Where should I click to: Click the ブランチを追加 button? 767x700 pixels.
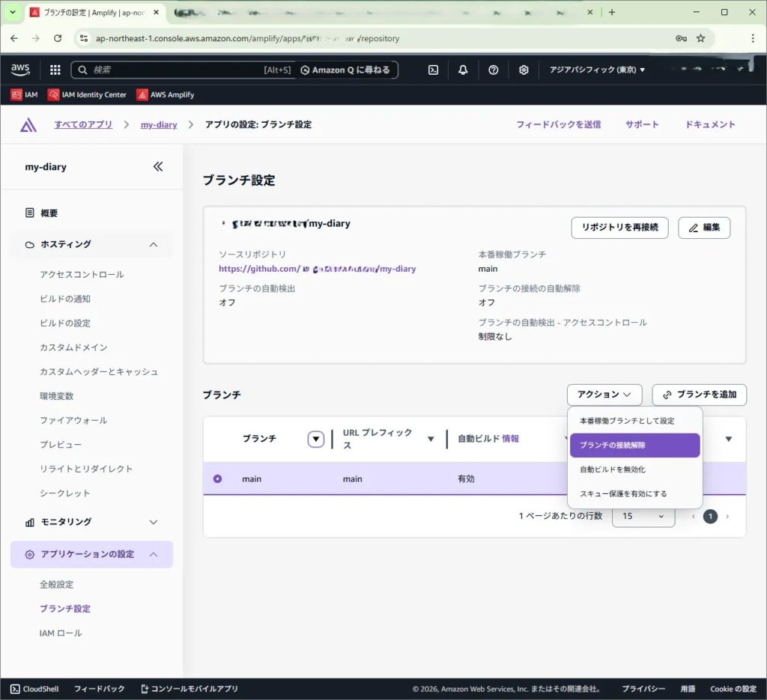(699, 394)
